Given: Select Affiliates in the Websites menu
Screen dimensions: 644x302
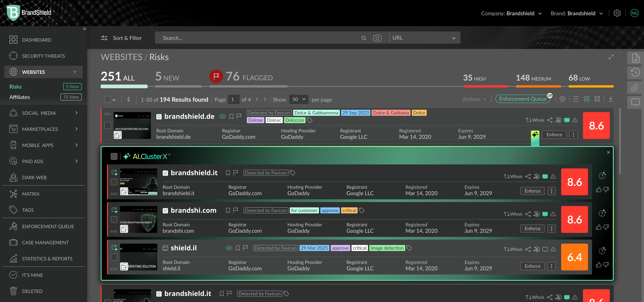Looking at the screenshot, I should click(x=19, y=97).
